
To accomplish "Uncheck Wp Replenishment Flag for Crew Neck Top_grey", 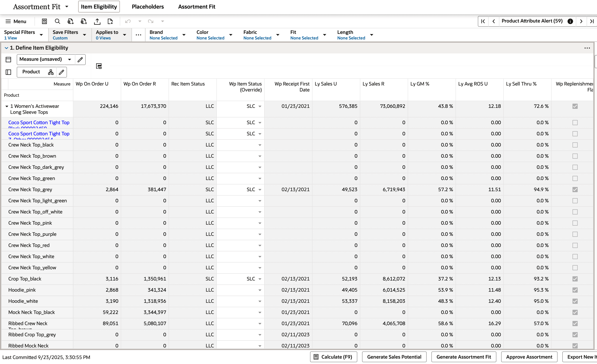I will tap(575, 190).
